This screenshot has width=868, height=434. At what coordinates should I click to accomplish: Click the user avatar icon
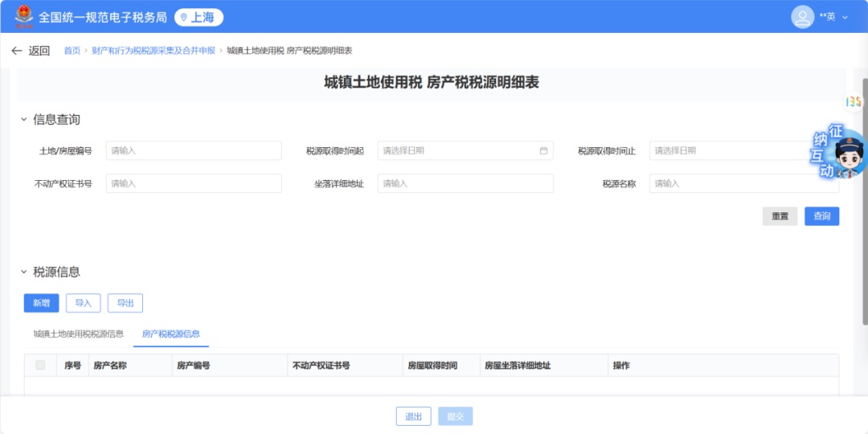click(x=802, y=17)
